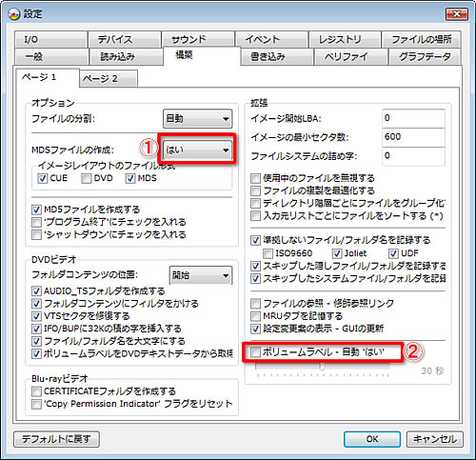Image resolution: width=476 pixels, height=460 pixels.
Task: Uncheck MDSファイルを作成する
Action: 36,210
